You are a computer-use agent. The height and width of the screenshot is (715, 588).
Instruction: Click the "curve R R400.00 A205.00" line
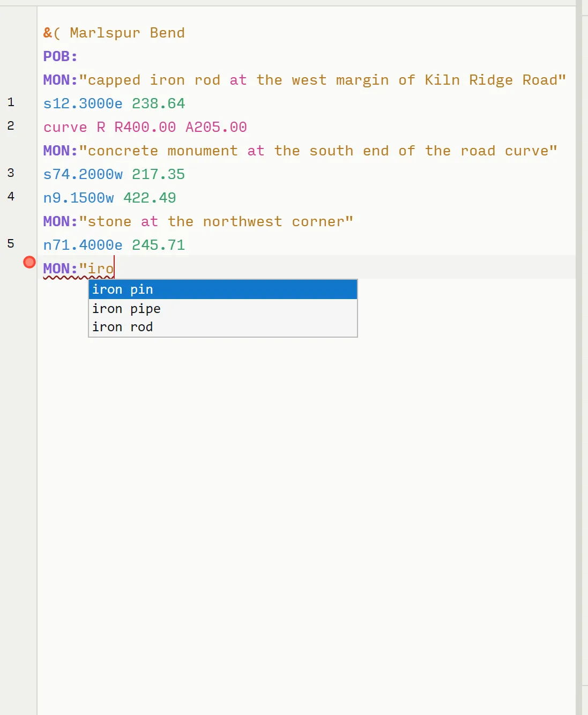point(145,128)
